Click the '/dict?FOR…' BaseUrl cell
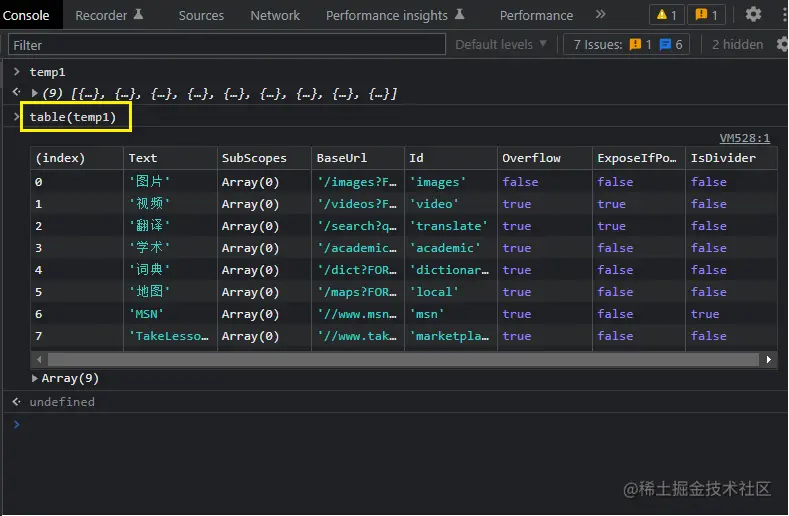The image size is (789, 516). [358, 270]
